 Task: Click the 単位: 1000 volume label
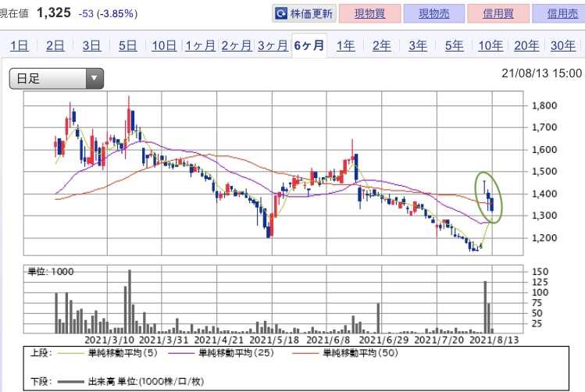[51, 272]
